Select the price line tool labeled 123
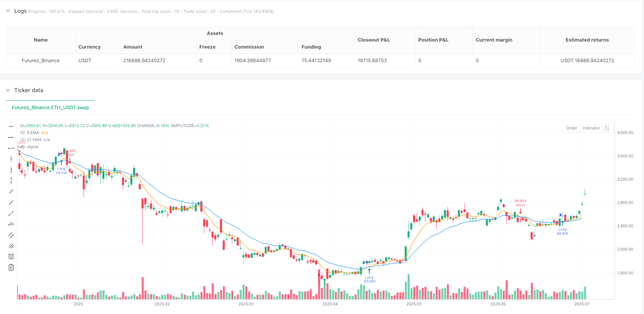This screenshot has width=644, height=314. click(x=11, y=224)
